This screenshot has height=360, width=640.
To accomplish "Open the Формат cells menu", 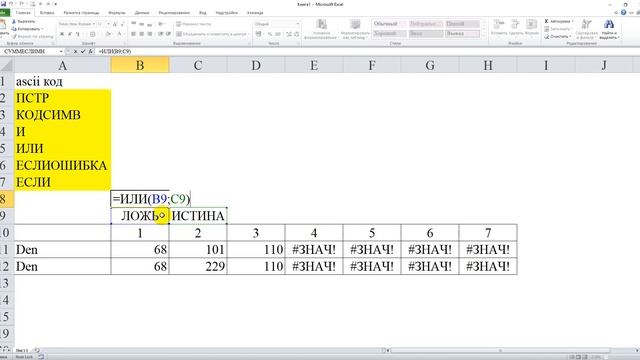I will pyautogui.click(x=531, y=28).
